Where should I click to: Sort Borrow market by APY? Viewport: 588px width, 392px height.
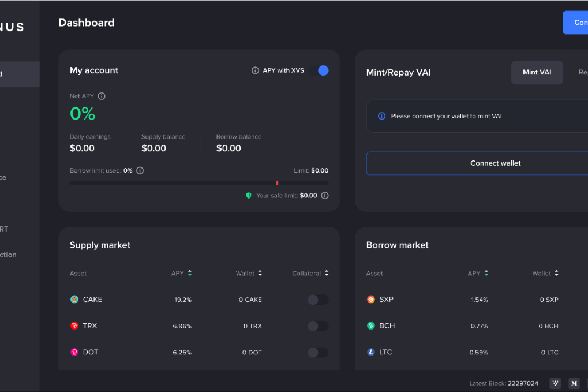click(x=478, y=274)
